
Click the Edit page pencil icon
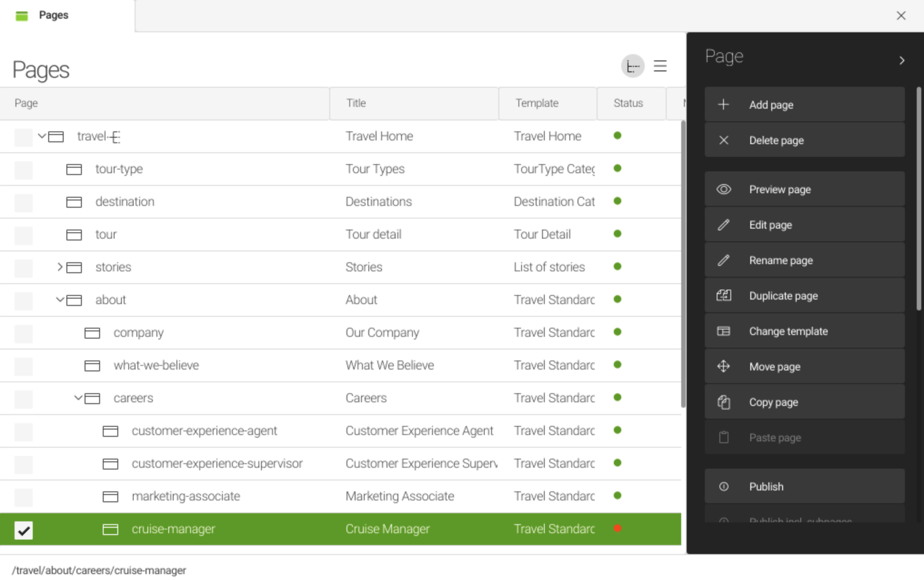point(723,225)
